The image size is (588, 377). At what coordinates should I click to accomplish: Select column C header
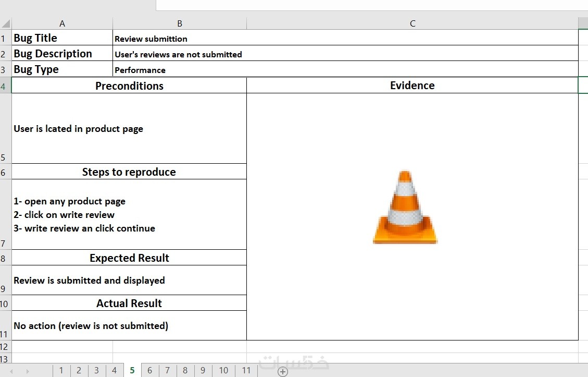tap(412, 23)
